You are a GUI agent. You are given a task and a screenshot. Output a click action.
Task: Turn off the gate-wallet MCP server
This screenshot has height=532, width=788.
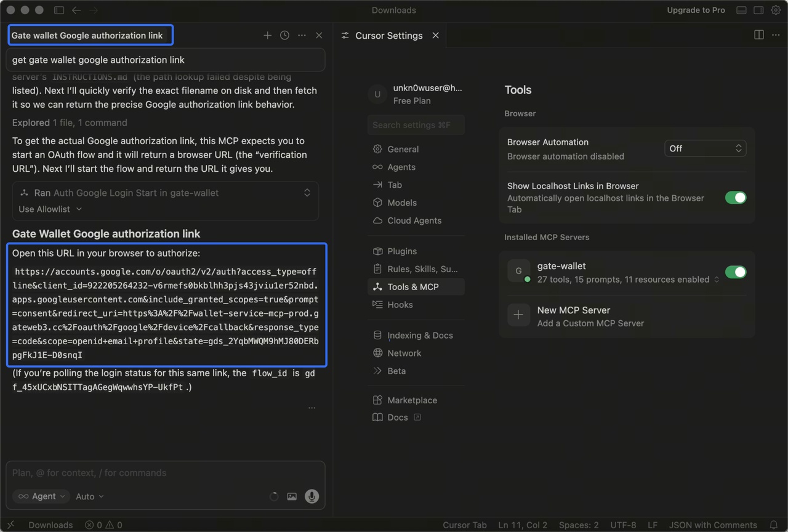pyautogui.click(x=735, y=272)
